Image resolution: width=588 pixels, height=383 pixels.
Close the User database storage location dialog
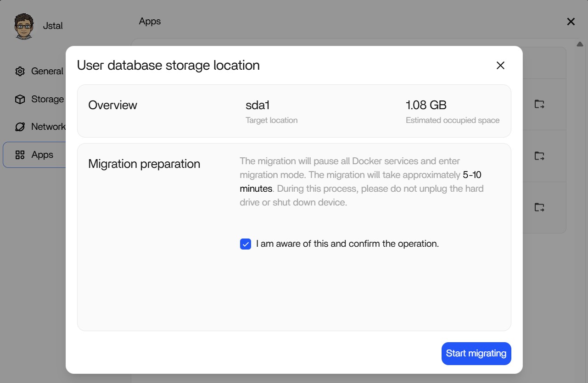click(x=500, y=66)
